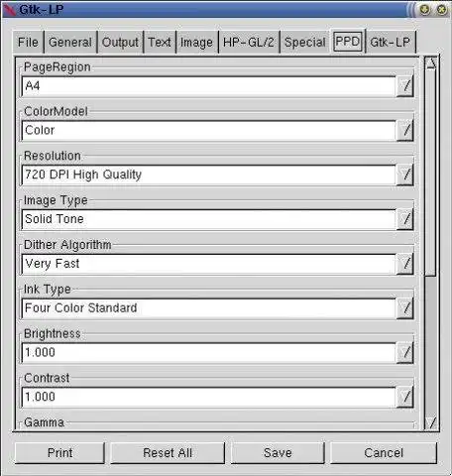Image resolution: width=452 pixels, height=476 pixels.
Task: Select the Output tab
Action: [x=120, y=43]
